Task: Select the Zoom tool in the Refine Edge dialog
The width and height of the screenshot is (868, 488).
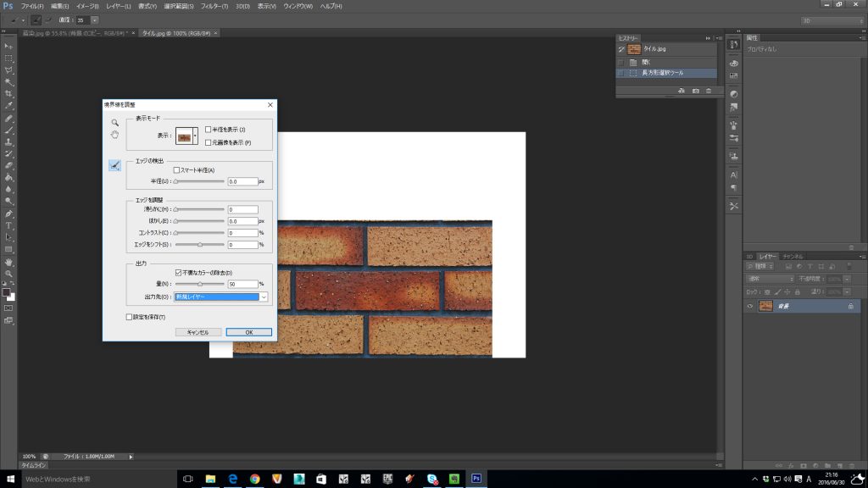Action: pos(114,123)
